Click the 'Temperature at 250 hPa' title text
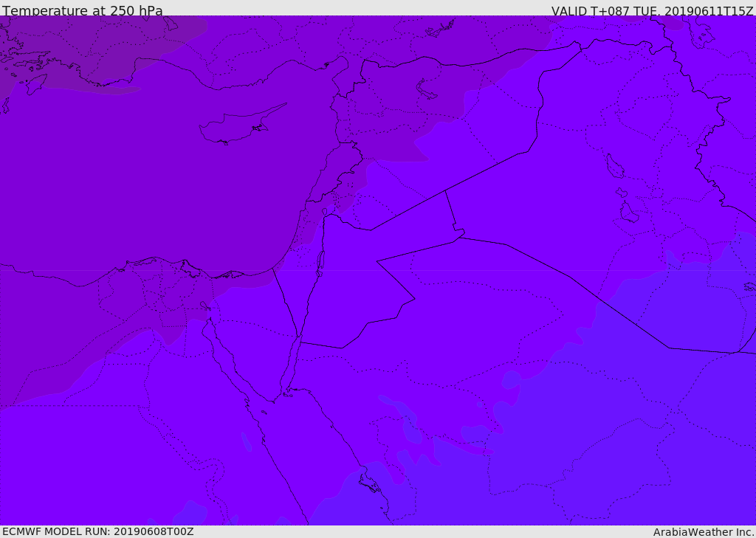Screen dimensions: 756x538 (x=83, y=10)
